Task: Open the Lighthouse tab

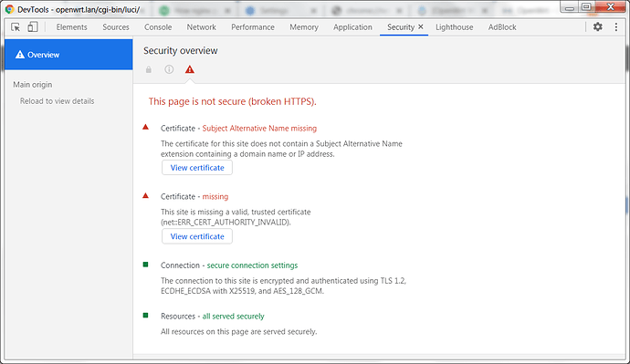Action: (x=455, y=27)
